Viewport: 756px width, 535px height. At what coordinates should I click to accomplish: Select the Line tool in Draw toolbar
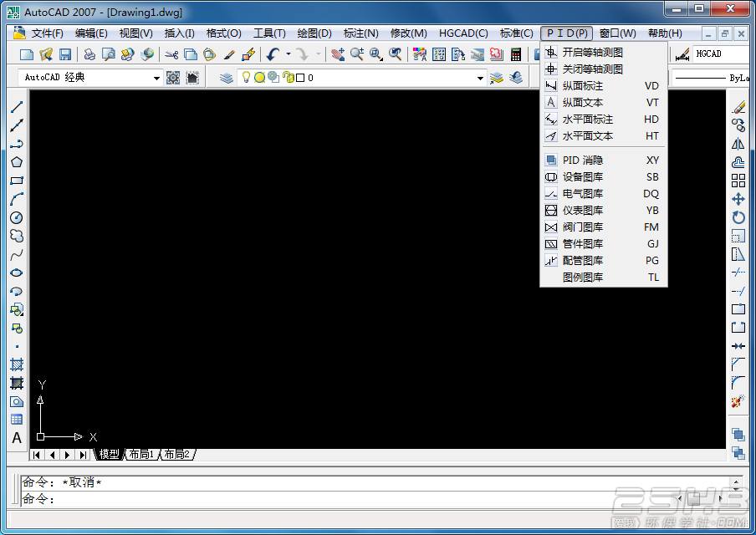point(17,107)
